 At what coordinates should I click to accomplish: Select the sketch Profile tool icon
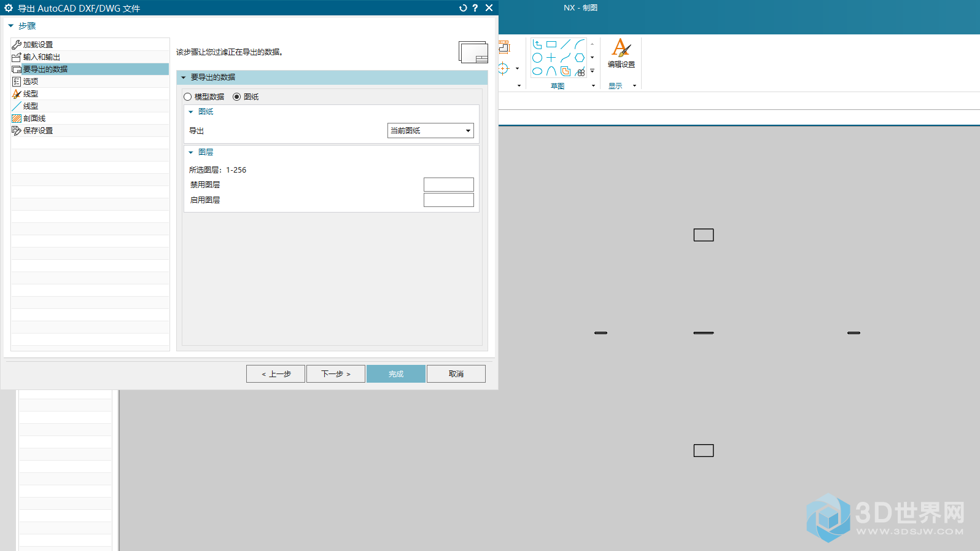point(537,44)
